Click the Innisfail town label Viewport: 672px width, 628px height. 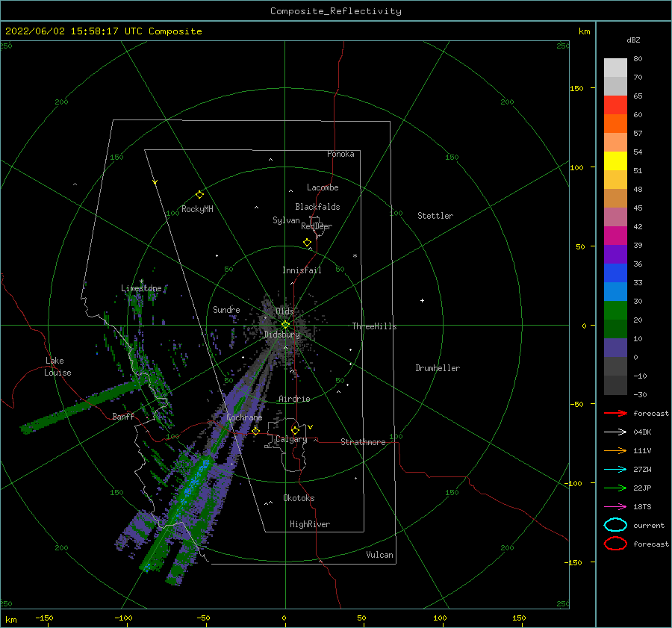[x=302, y=270]
